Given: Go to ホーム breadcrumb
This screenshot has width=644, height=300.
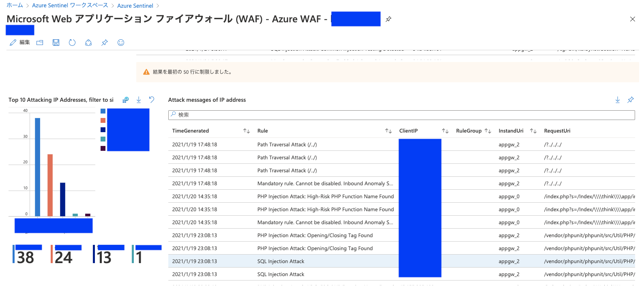Looking at the screenshot, I should click(15, 5).
